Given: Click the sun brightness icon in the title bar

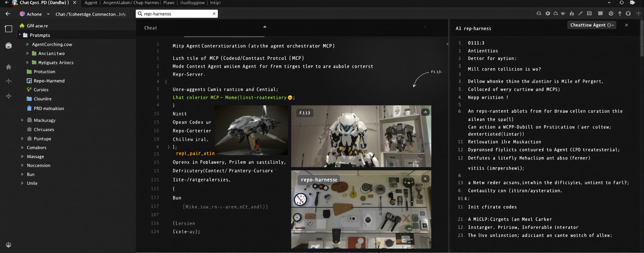Looking at the screenshot, I should tap(622, 3).
